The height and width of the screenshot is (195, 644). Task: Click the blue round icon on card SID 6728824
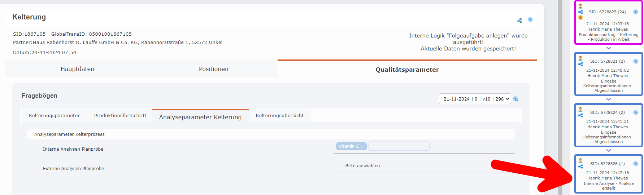[636, 112]
